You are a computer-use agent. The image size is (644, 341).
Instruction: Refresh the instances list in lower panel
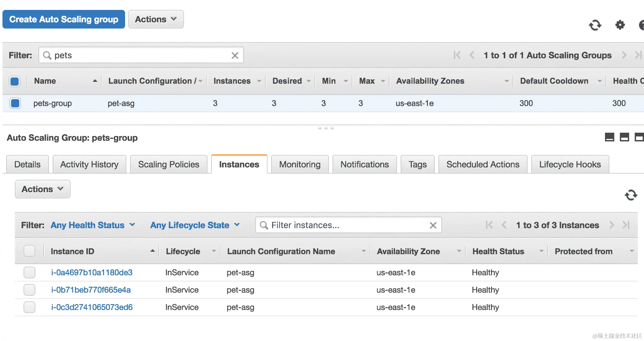(x=631, y=195)
